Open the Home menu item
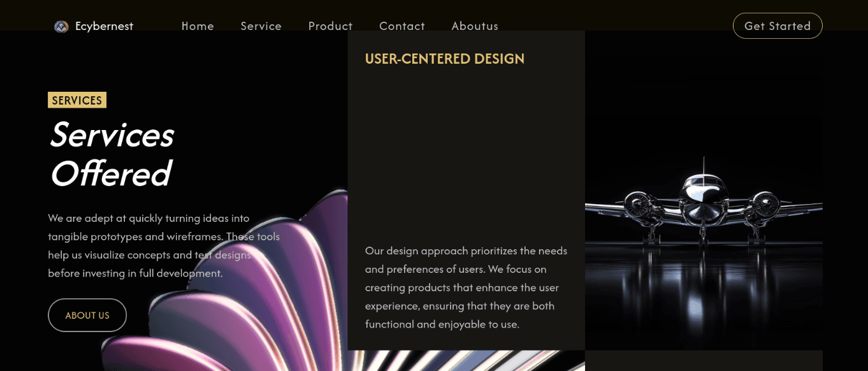 [x=198, y=26]
